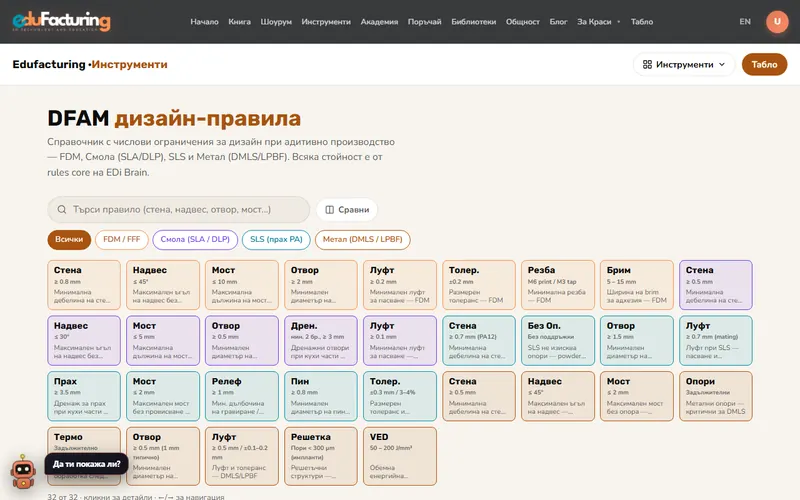The height and width of the screenshot is (500, 800).
Task: Click the grid icon beside Инструменти
Action: click(x=647, y=64)
